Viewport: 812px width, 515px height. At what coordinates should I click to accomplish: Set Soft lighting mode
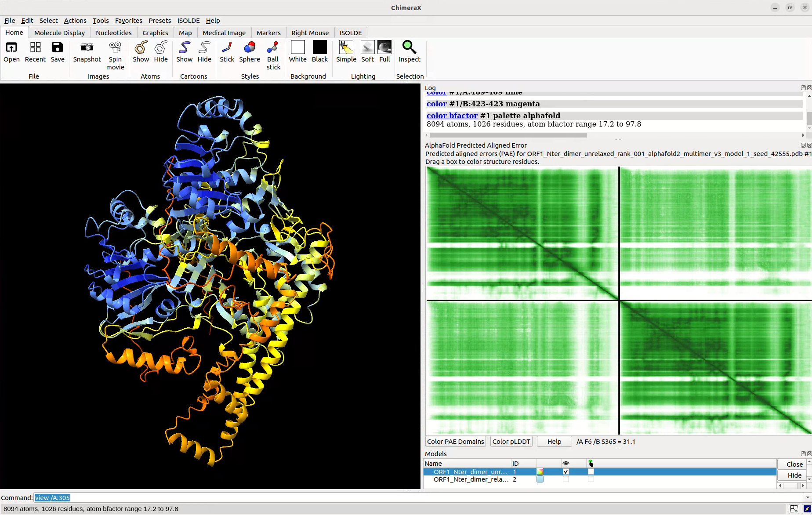[x=367, y=47]
